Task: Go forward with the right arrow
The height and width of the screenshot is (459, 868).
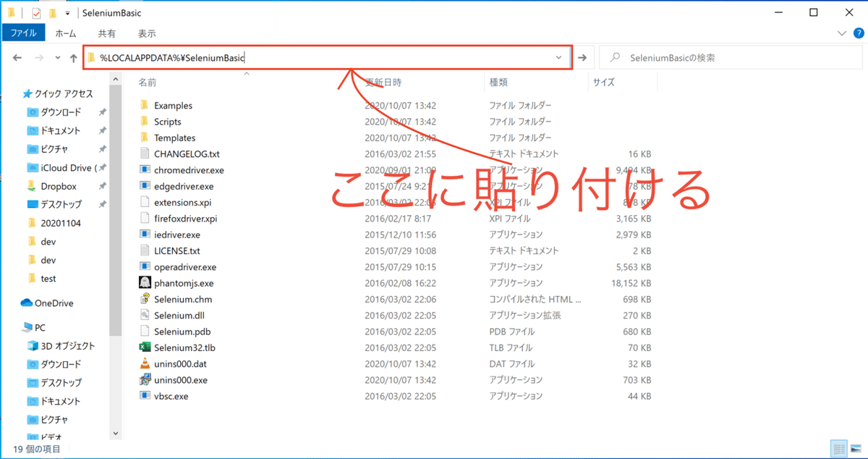Action: pos(39,58)
